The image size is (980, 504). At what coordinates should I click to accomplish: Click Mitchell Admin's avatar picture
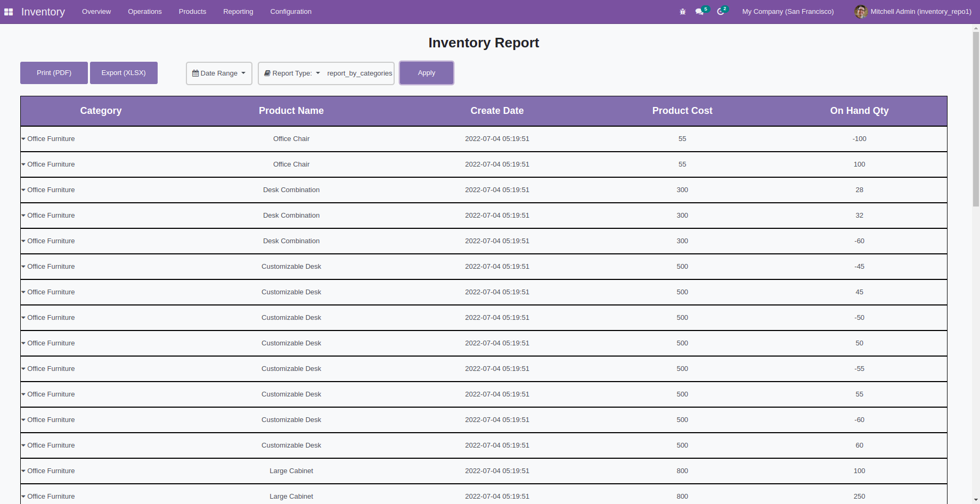tap(861, 12)
